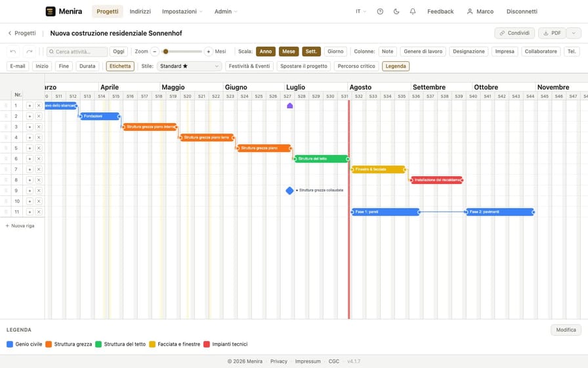Delete row 1 with X icon
This screenshot has width=588, height=368.
[x=39, y=106]
